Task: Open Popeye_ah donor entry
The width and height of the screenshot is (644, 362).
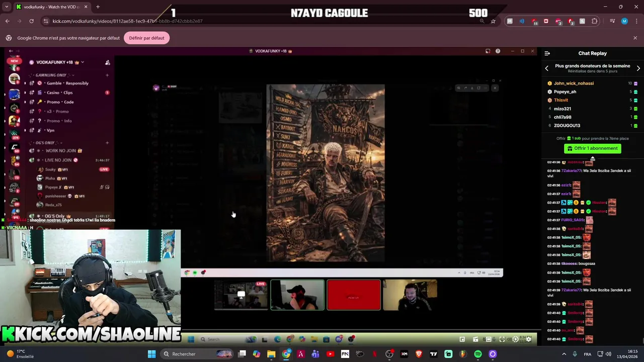Action: pos(565,92)
